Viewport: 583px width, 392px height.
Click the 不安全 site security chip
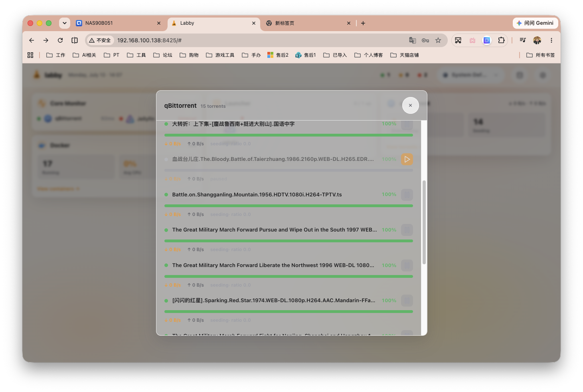(100, 40)
